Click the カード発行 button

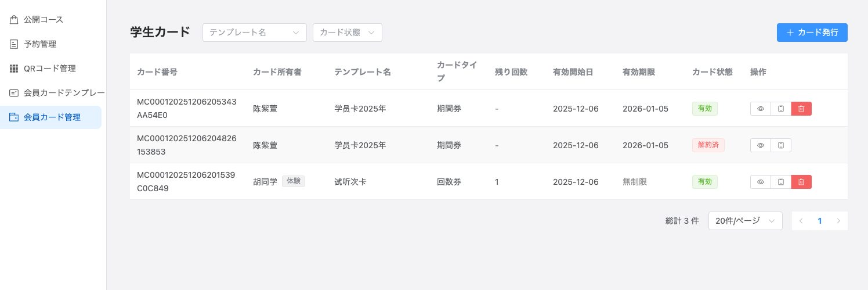[x=812, y=33]
